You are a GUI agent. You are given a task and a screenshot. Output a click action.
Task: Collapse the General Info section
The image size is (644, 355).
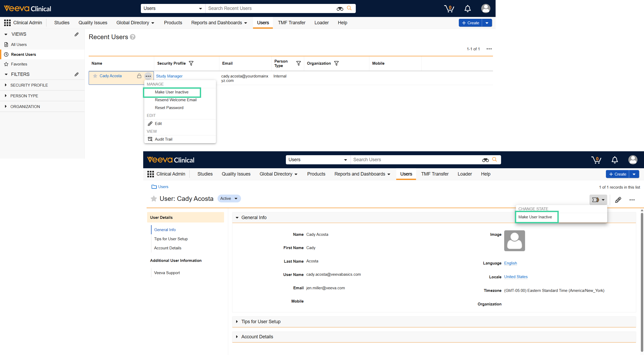(x=237, y=218)
